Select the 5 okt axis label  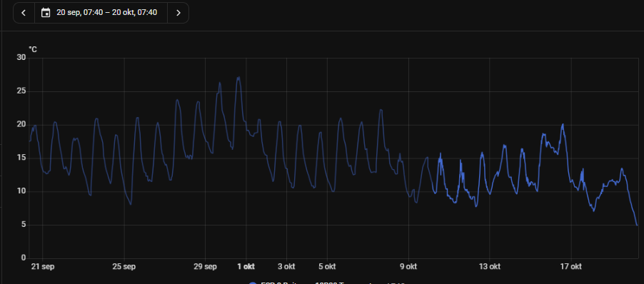coord(327,266)
